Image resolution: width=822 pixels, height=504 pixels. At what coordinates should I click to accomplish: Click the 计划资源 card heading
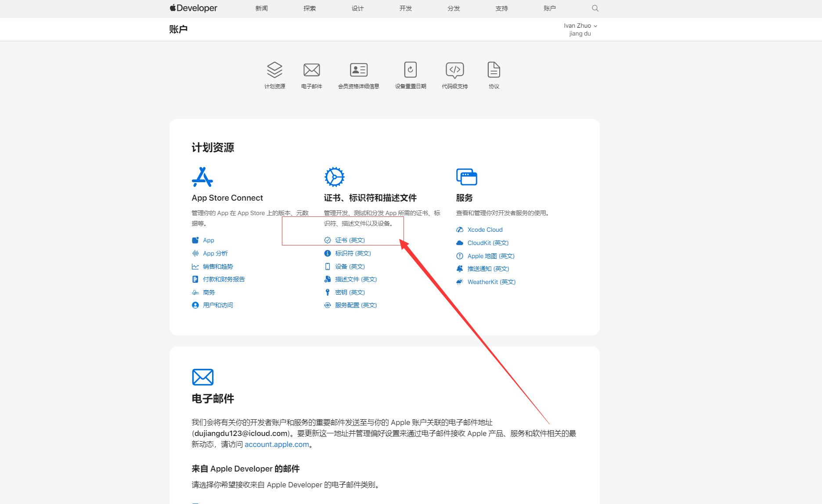coord(213,148)
